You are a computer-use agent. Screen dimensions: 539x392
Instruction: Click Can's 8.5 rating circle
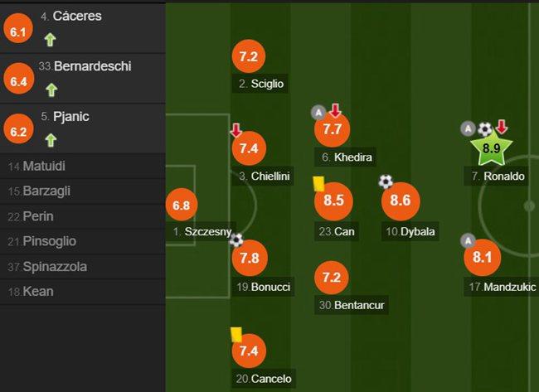(x=333, y=201)
